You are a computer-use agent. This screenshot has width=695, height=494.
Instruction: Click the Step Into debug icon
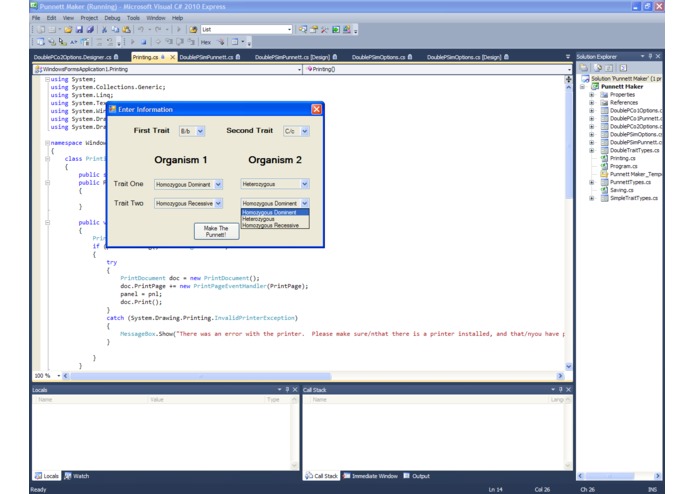click(x=169, y=42)
